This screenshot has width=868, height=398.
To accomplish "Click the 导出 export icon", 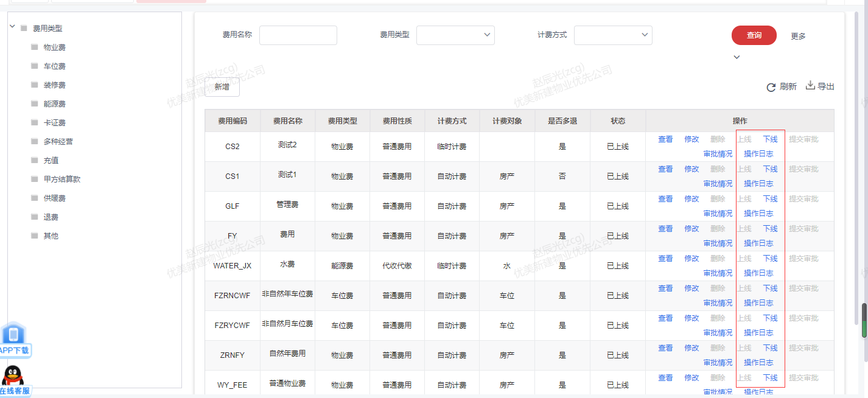I will click(810, 86).
